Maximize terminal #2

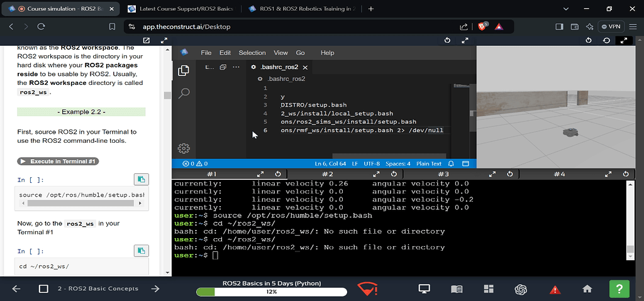pyautogui.click(x=376, y=174)
